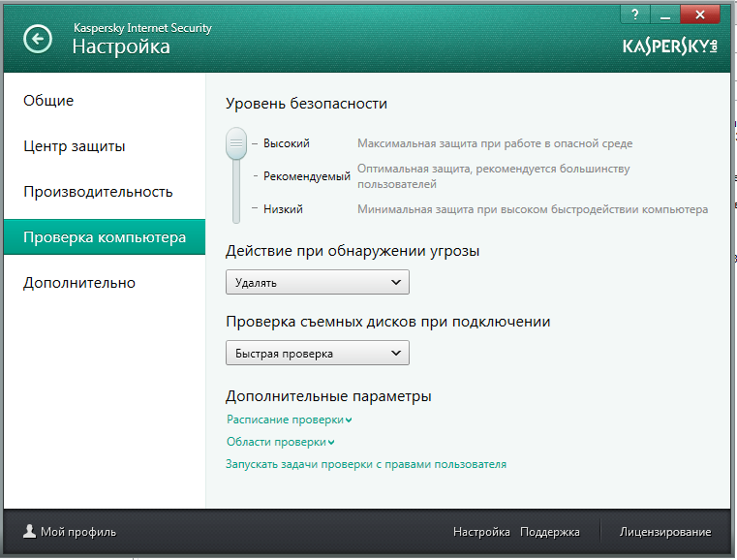
Task: Open the Общие settings section
Action: (48, 101)
